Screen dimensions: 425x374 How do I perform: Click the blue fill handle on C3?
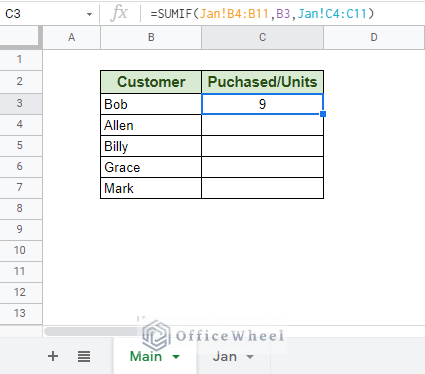[x=323, y=114]
